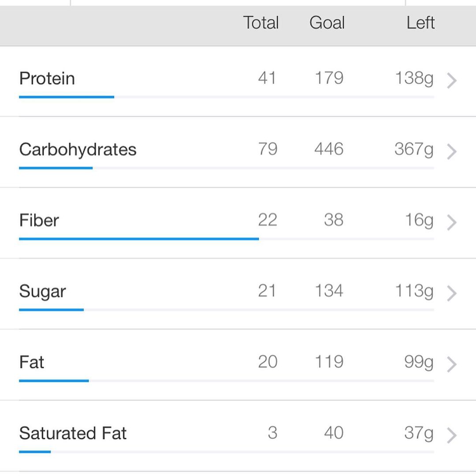Image resolution: width=476 pixels, height=476 pixels.
Task: Select carbohydrates remaining value 367g
Action: pyautogui.click(x=414, y=150)
